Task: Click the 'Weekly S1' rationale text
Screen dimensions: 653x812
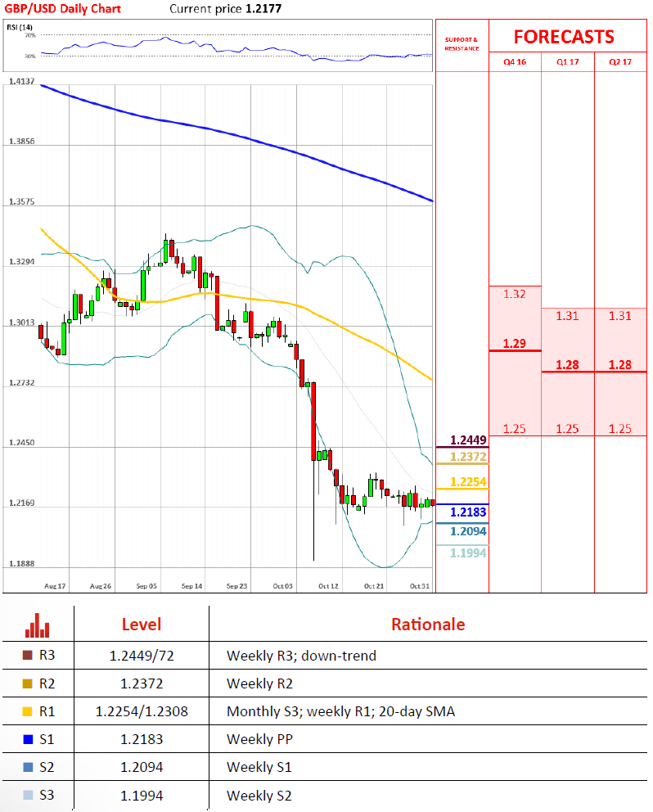Action: [259, 768]
